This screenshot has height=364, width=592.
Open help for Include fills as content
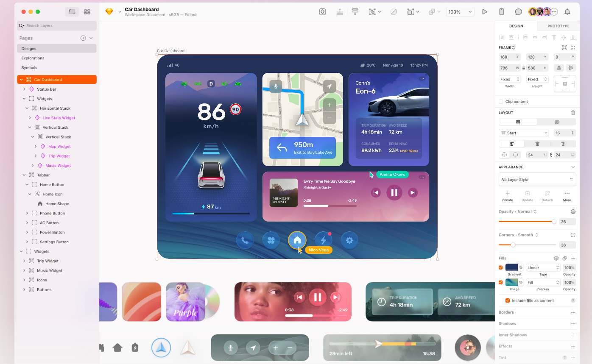coord(573,300)
